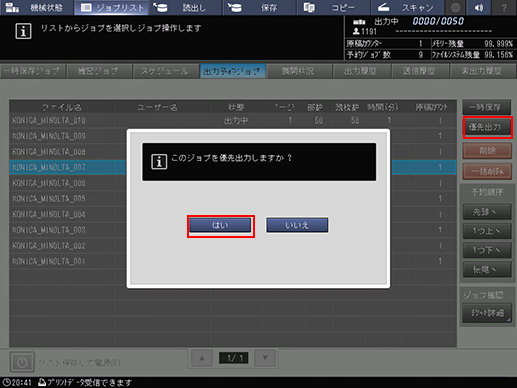Open help via question mark icon
This screenshot has height=388, width=517.
[x=504, y=7]
